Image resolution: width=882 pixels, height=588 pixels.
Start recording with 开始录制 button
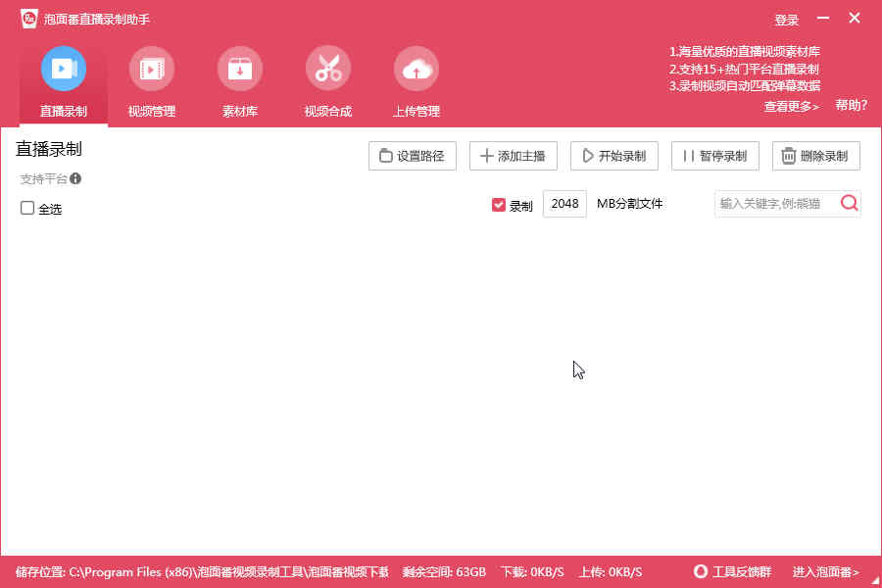pyautogui.click(x=614, y=156)
